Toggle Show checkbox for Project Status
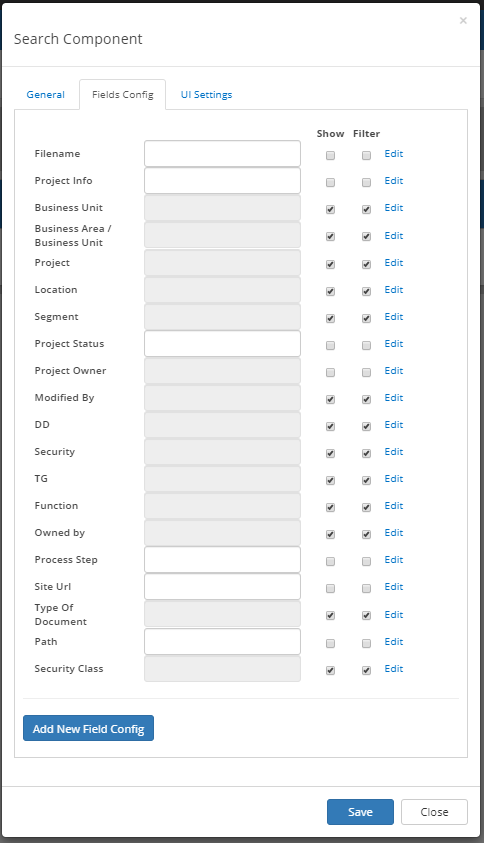The image size is (484, 843). tap(331, 345)
